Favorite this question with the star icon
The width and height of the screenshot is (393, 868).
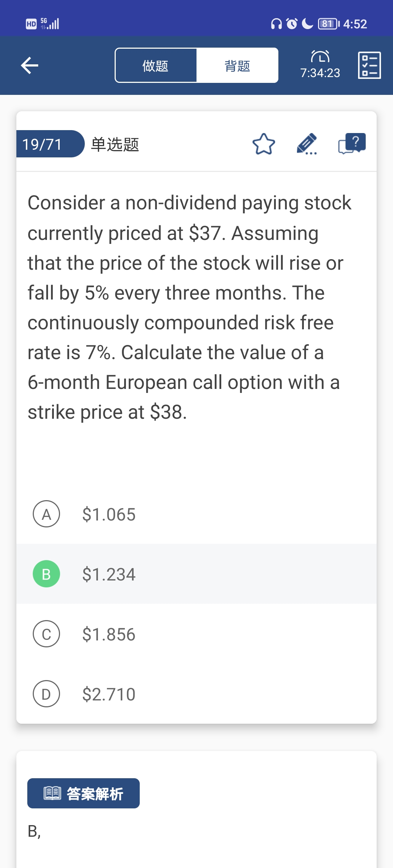[263, 144]
